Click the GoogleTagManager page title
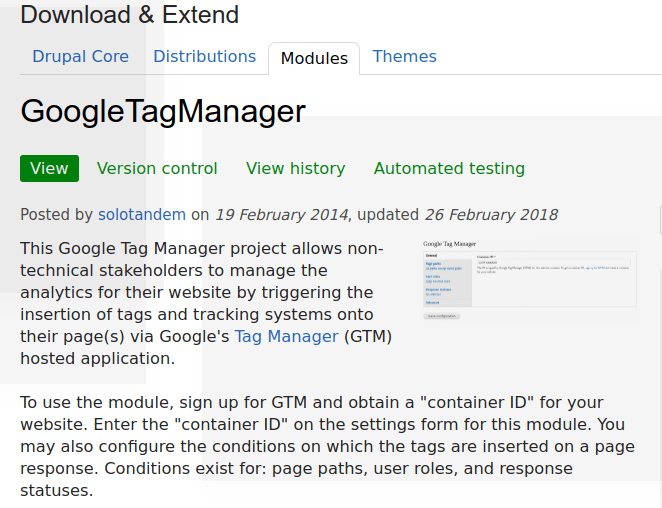 (x=163, y=111)
